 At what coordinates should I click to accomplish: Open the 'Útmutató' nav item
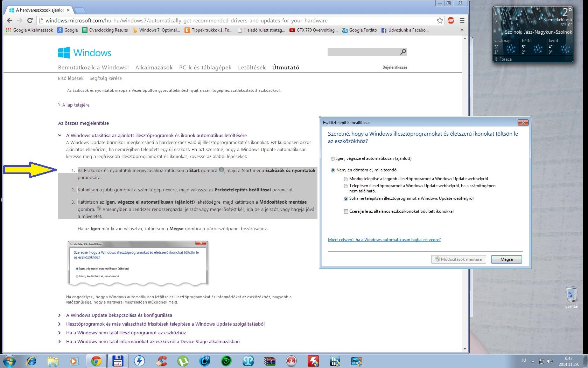coord(286,68)
